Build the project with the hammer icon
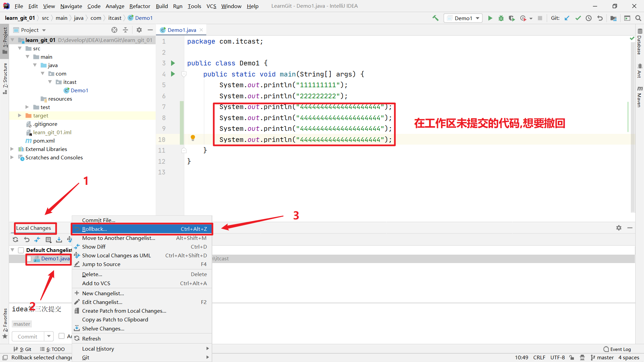Viewport: 644px width, 362px height. (x=435, y=18)
